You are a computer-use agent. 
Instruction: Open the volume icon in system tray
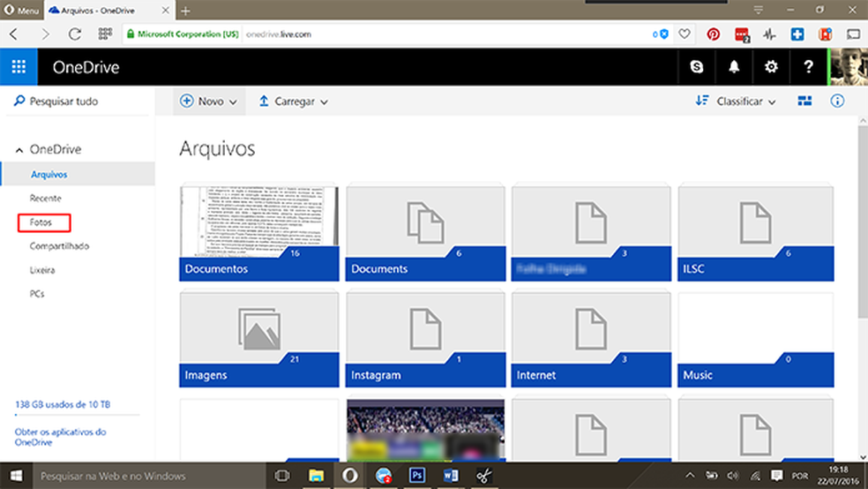733,475
